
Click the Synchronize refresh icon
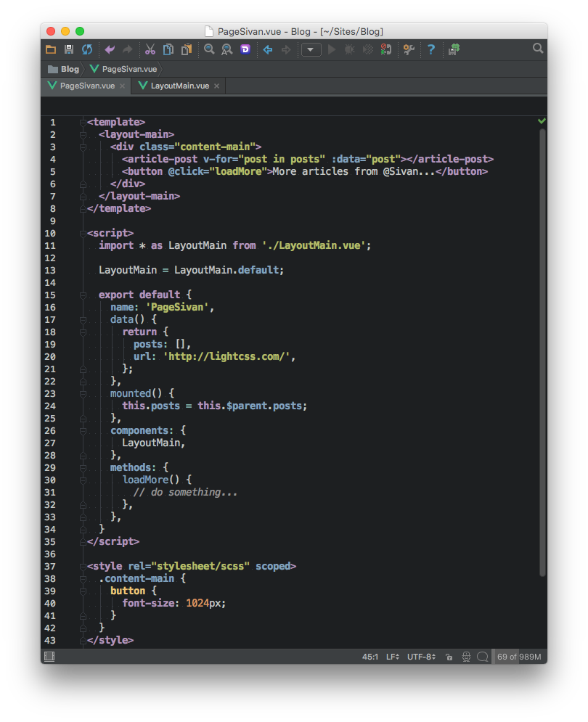coord(87,49)
